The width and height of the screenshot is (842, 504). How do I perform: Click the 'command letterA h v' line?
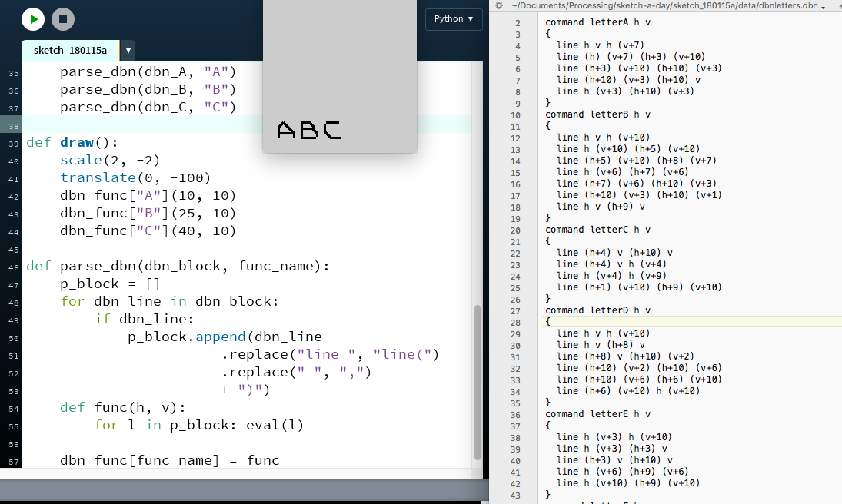(597, 22)
